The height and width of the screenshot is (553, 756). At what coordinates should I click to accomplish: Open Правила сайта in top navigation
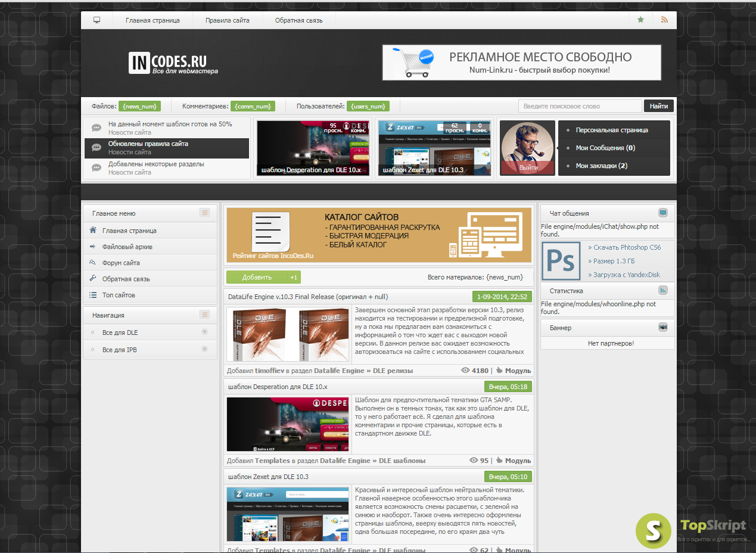228,20
